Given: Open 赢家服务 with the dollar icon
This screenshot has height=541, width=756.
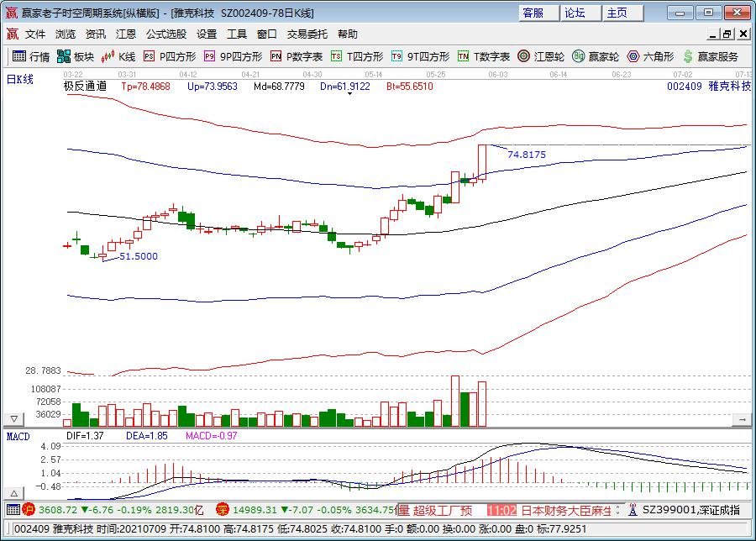Looking at the screenshot, I should 711,56.
